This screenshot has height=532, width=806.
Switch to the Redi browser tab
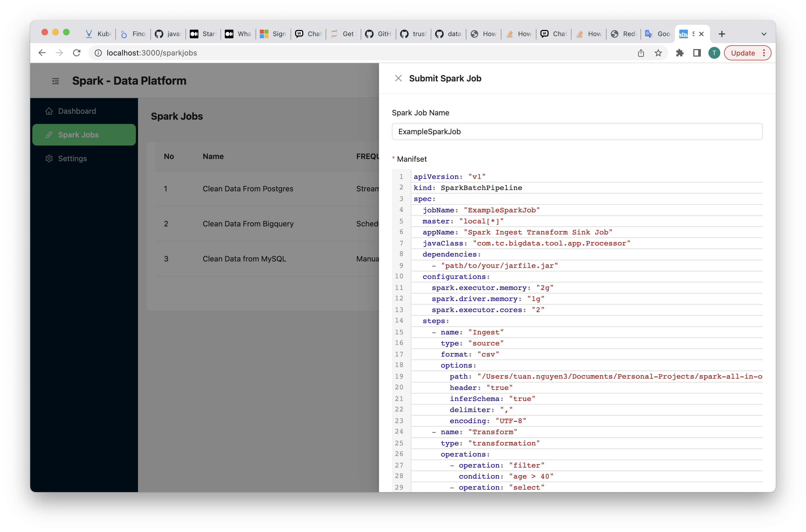[x=624, y=34]
